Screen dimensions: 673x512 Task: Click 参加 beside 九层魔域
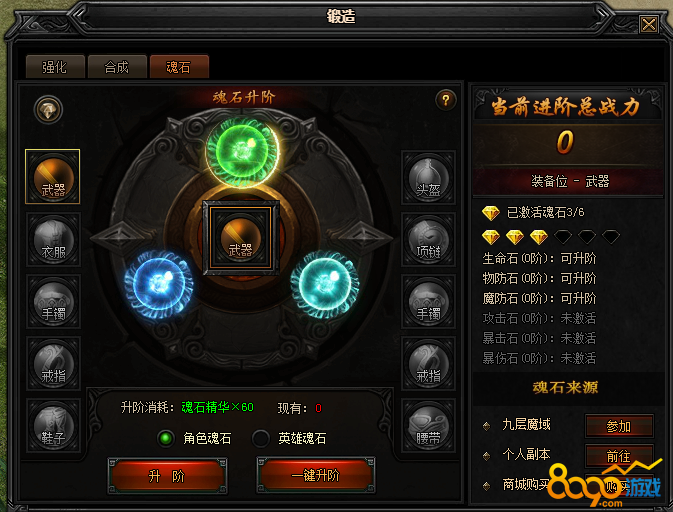click(619, 426)
